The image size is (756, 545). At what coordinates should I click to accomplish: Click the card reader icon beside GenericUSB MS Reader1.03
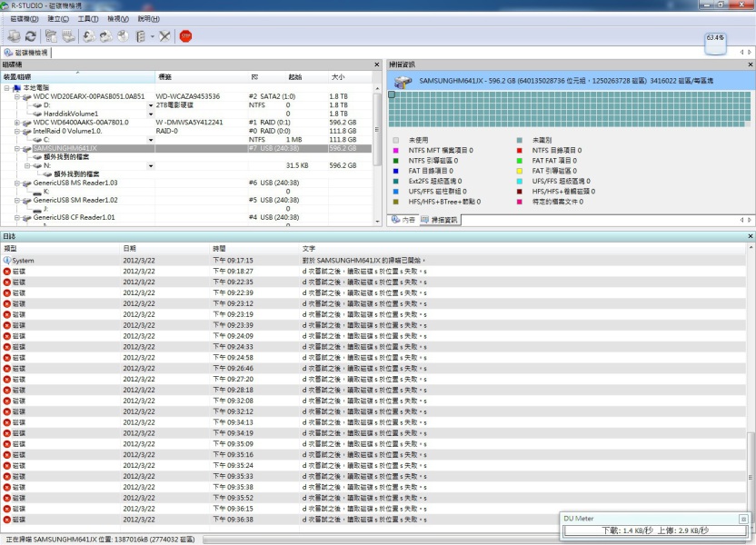[x=27, y=183]
